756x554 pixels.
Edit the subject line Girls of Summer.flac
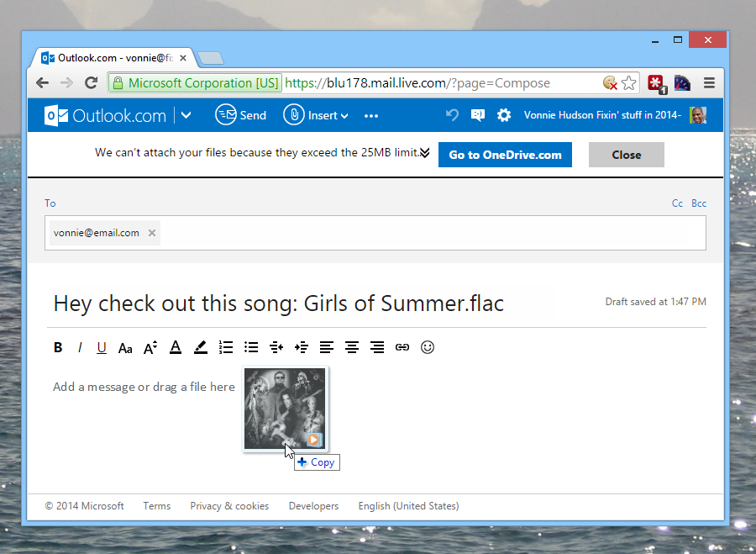279,303
